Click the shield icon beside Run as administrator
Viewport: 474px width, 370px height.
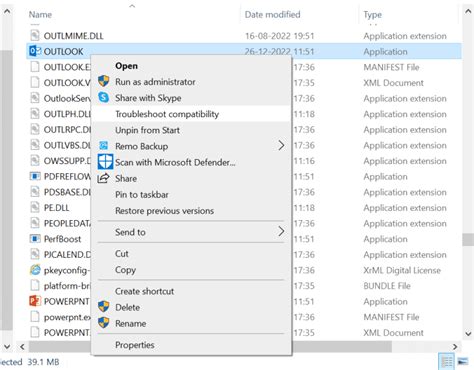point(104,81)
